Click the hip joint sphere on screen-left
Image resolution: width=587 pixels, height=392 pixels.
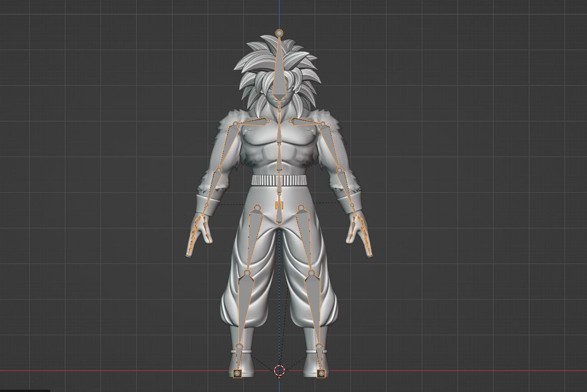pyautogui.click(x=257, y=207)
